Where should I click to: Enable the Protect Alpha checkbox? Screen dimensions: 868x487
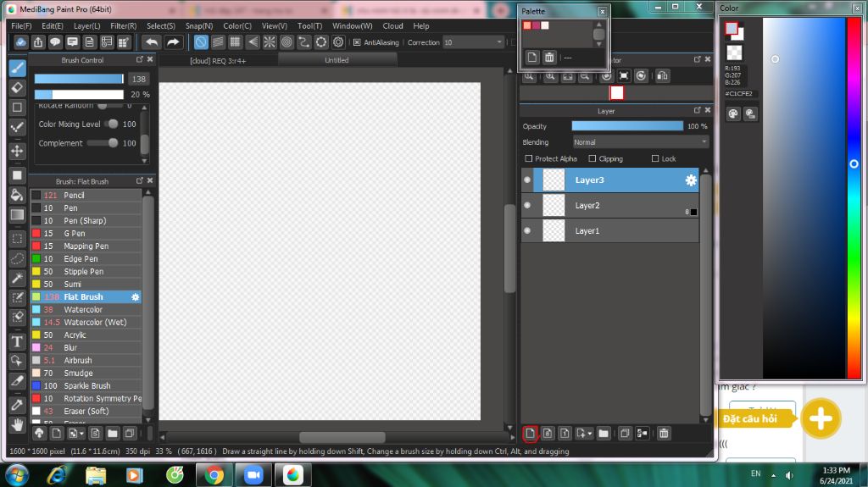click(529, 159)
